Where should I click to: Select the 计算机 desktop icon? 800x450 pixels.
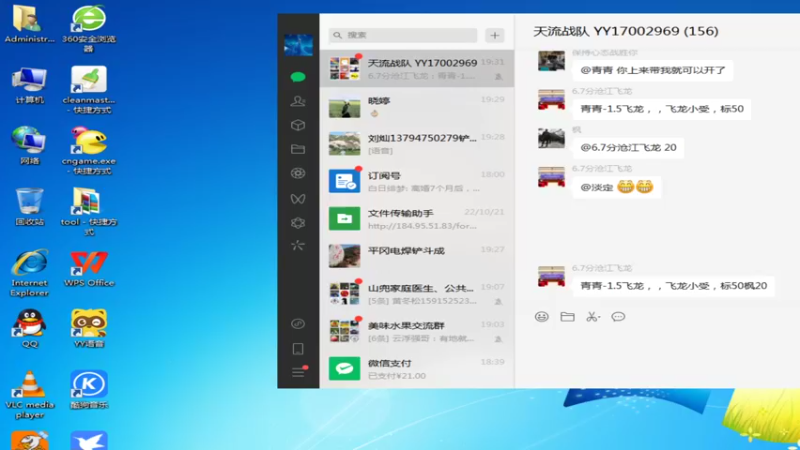[29, 85]
